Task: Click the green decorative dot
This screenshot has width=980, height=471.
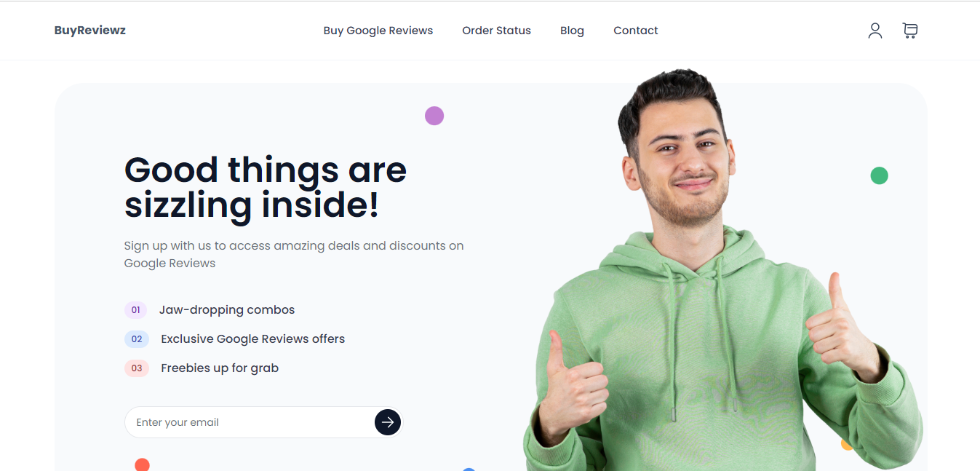Action: 880,175
